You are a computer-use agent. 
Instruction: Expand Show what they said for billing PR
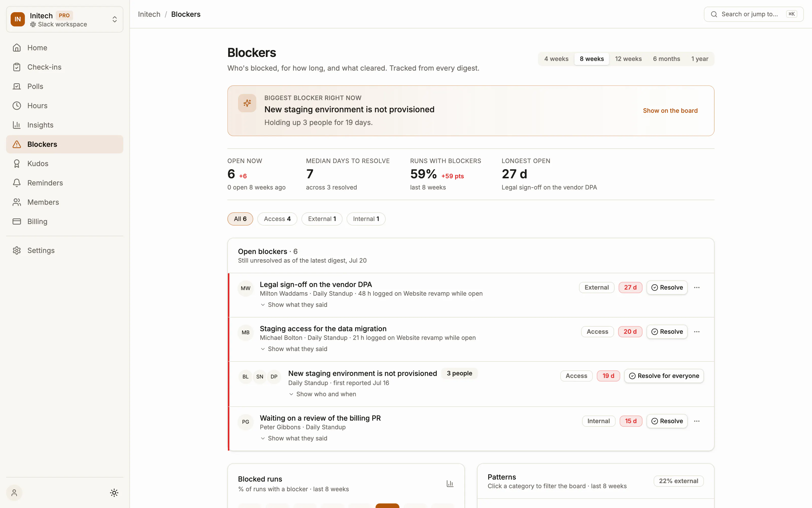(294, 438)
